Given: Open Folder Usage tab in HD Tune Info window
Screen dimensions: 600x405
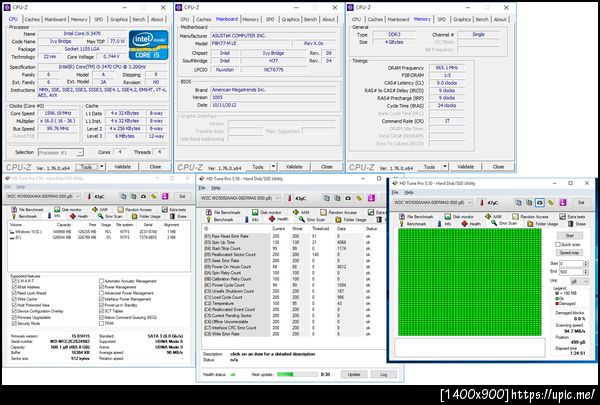Looking at the screenshot, I should coord(147,216).
